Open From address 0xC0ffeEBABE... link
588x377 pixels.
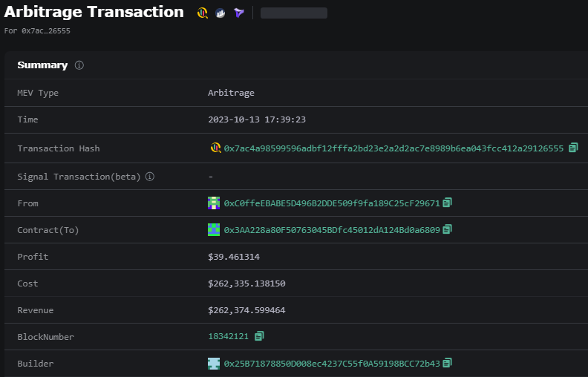(x=332, y=203)
